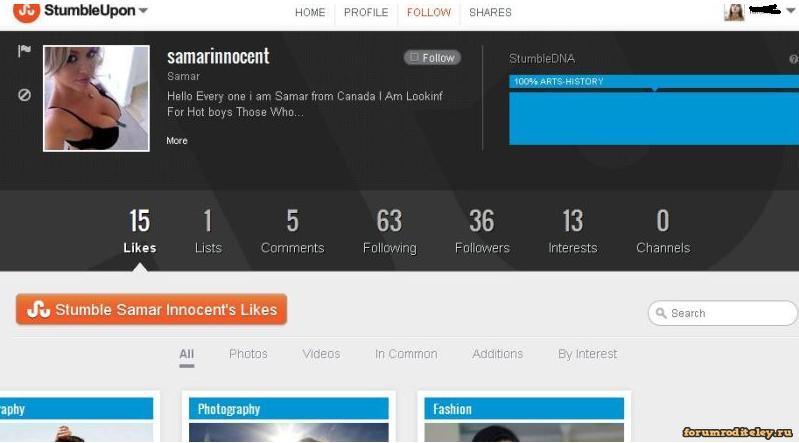Screen dimensions: 799x443
Task: Select the 15 Likes tab
Action: (140, 231)
